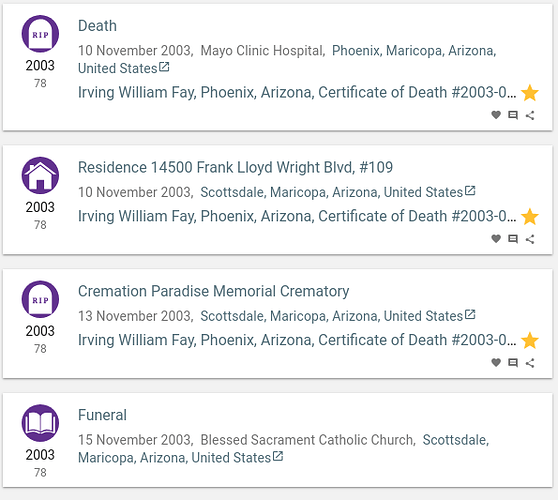This screenshot has width=558, height=500.
Task: Open the Death event title
Action: click(x=97, y=26)
